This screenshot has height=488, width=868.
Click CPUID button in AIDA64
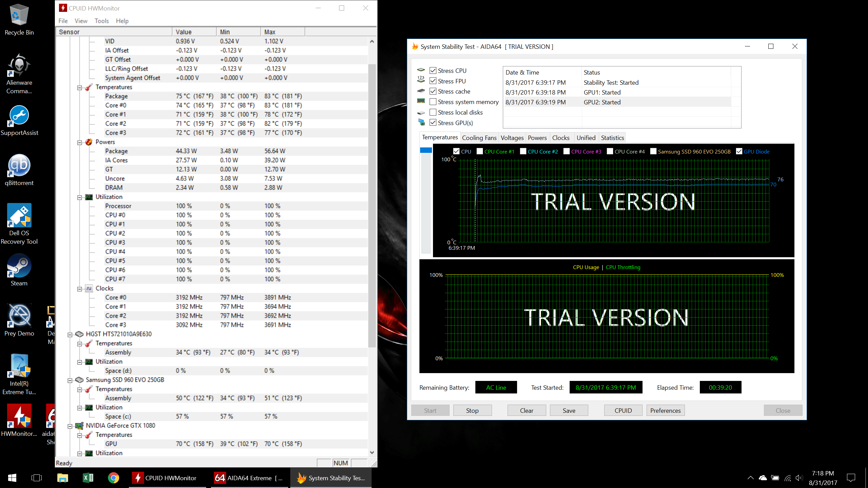pyautogui.click(x=623, y=410)
